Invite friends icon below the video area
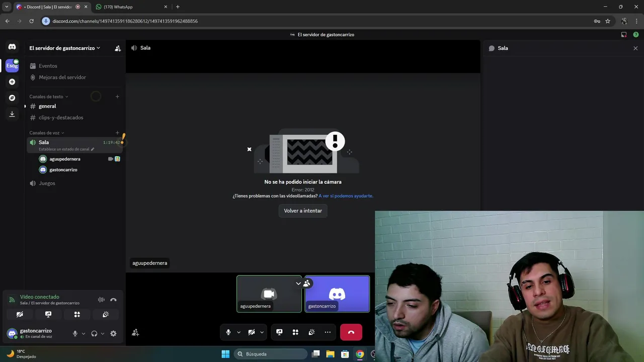The height and width of the screenshot is (362, 644). (135, 332)
